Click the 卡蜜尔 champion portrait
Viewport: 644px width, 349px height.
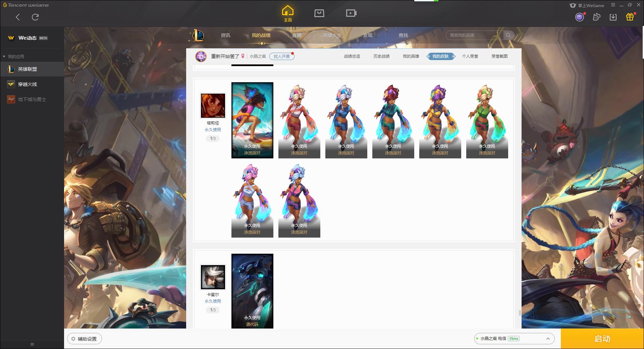(x=213, y=277)
